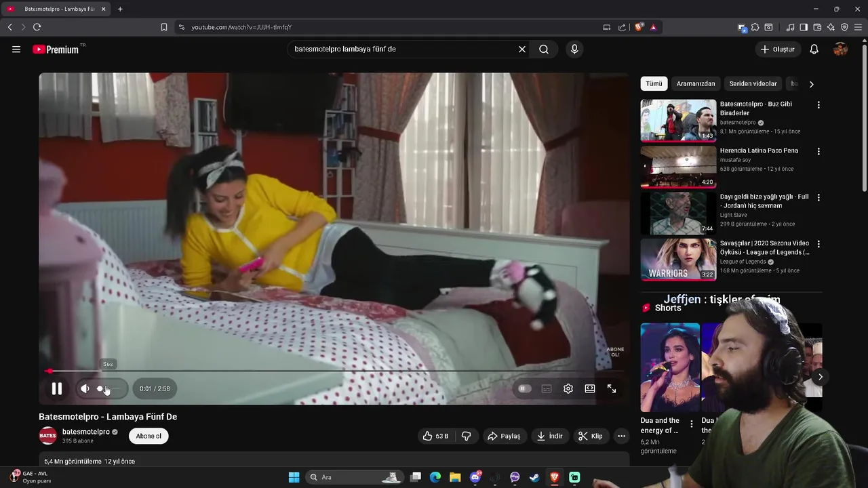Select the Seriden videolar filter chip
This screenshot has height=488, width=868.
tap(753, 83)
